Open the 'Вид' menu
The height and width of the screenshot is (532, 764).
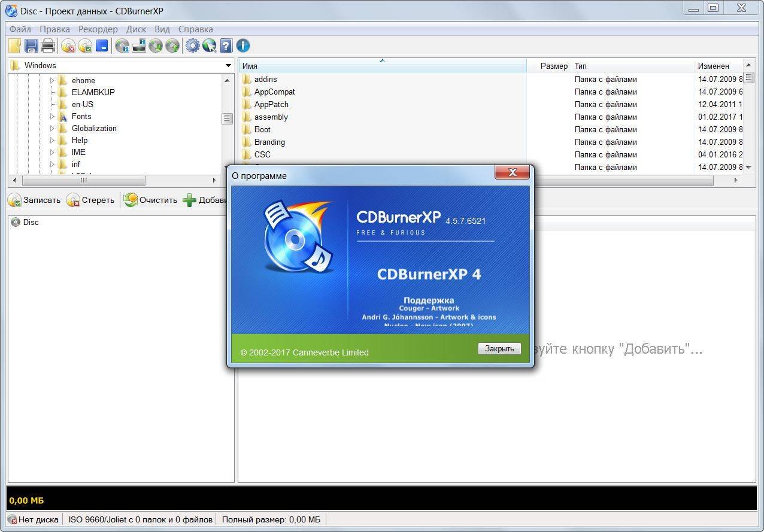[162, 29]
